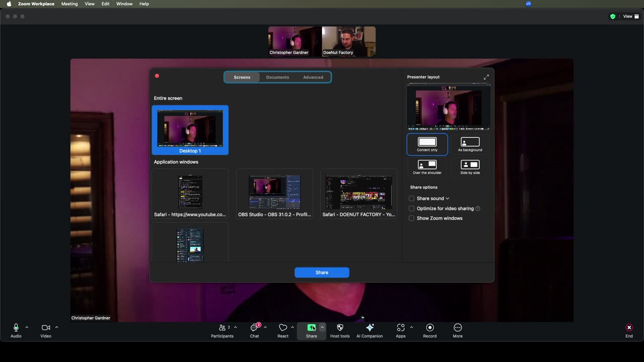Expand the Share sound dropdown arrow
The height and width of the screenshot is (362, 644).
pos(447,199)
